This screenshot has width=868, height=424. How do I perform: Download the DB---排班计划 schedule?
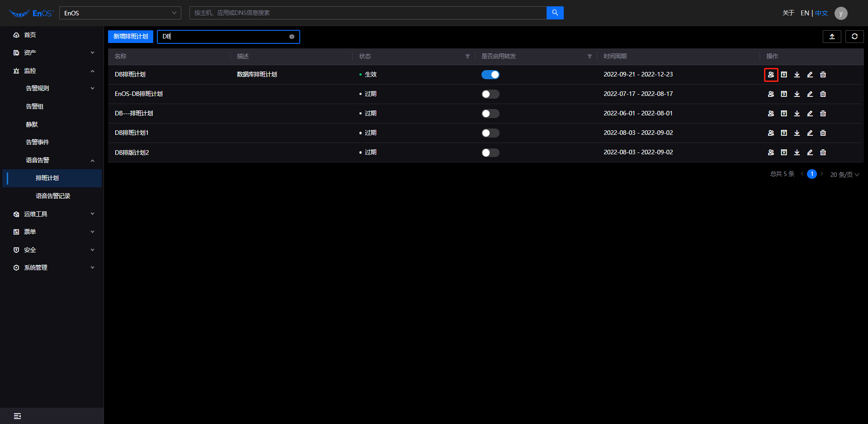797,114
